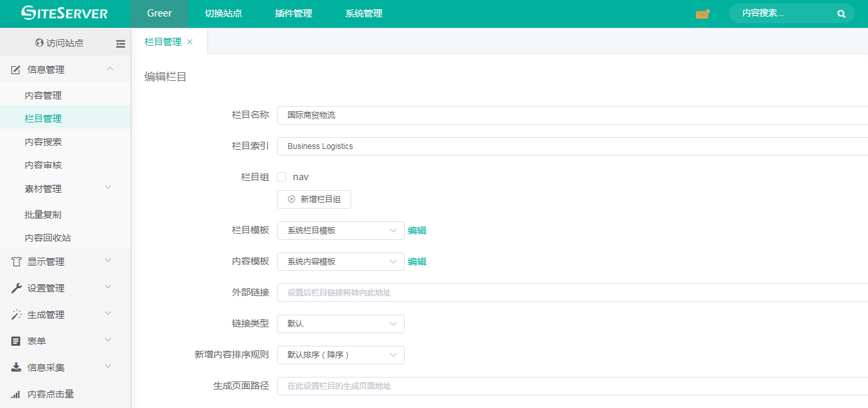Collapse the 信息管理 sidebar section
The image size is (868, 408).
(110, 69)
